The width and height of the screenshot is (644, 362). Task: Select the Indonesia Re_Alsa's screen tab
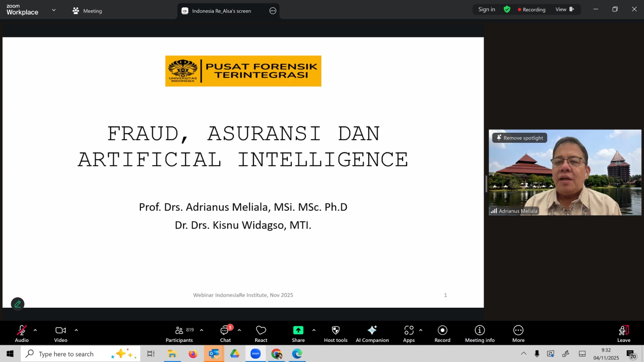coord(221,11)
